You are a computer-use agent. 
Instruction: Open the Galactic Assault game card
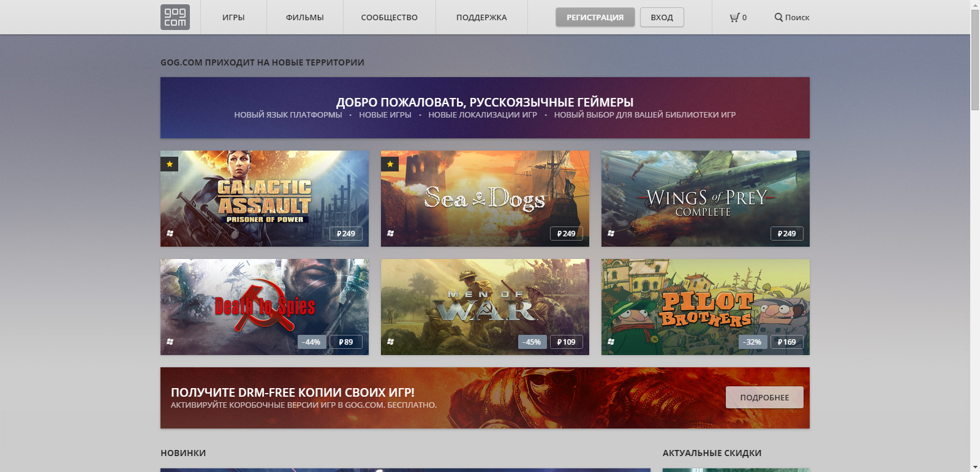coord(265,198)
